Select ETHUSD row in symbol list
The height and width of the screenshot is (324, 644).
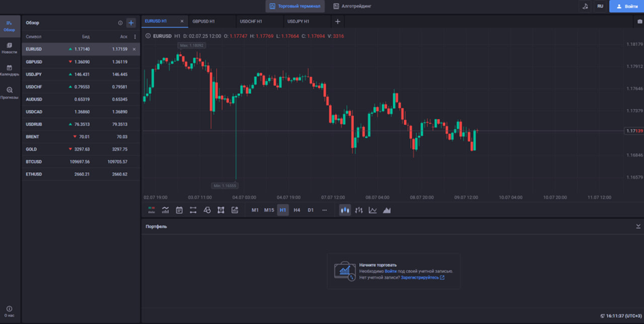click(81, 174)
